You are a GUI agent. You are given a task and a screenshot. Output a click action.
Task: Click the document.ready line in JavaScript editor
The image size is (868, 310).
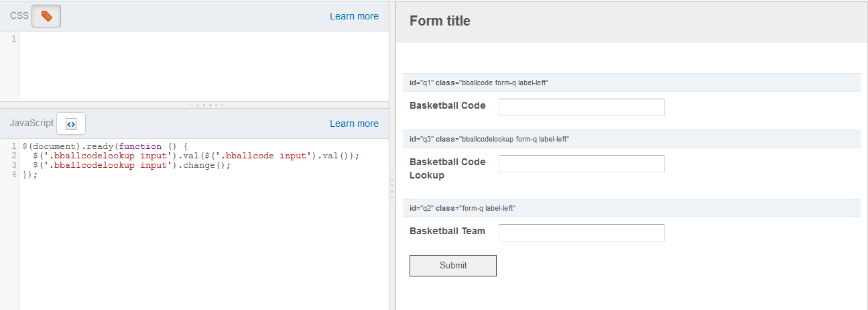pos(107,146)
